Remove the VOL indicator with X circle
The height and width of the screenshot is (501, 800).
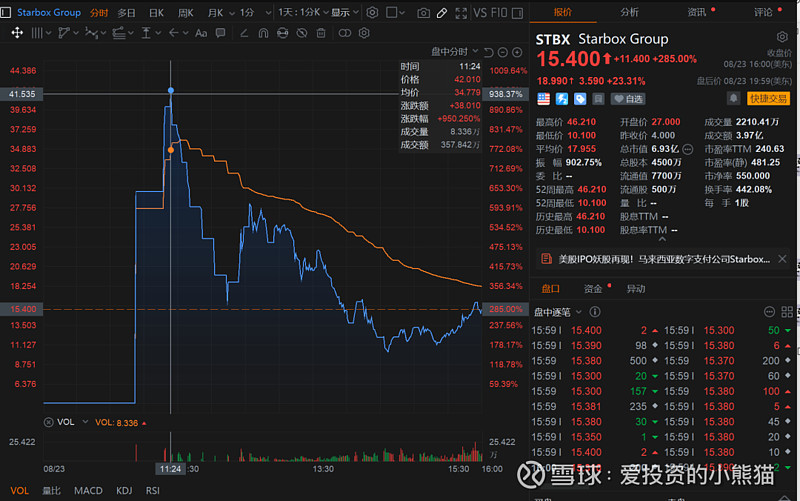tap(48, 422)
